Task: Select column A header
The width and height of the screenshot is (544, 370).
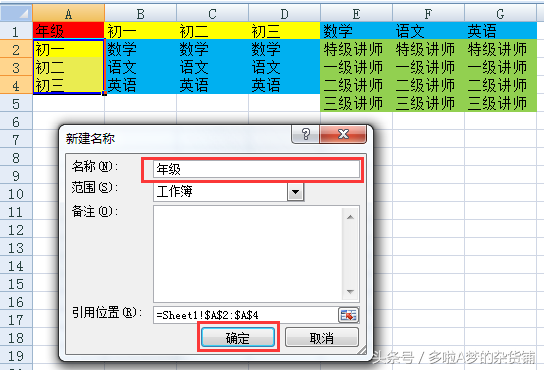Action: point(69,13)
